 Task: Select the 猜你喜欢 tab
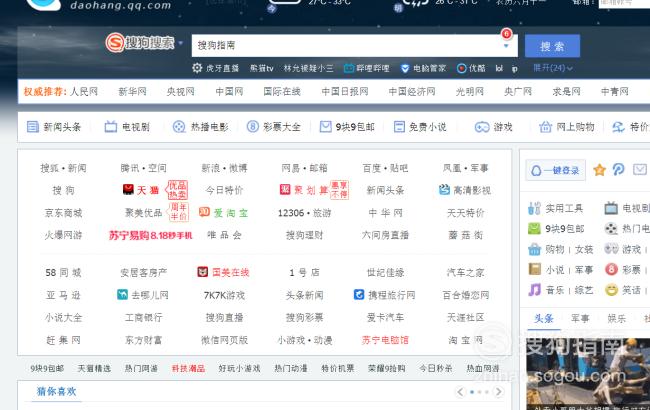pos(56,391)
